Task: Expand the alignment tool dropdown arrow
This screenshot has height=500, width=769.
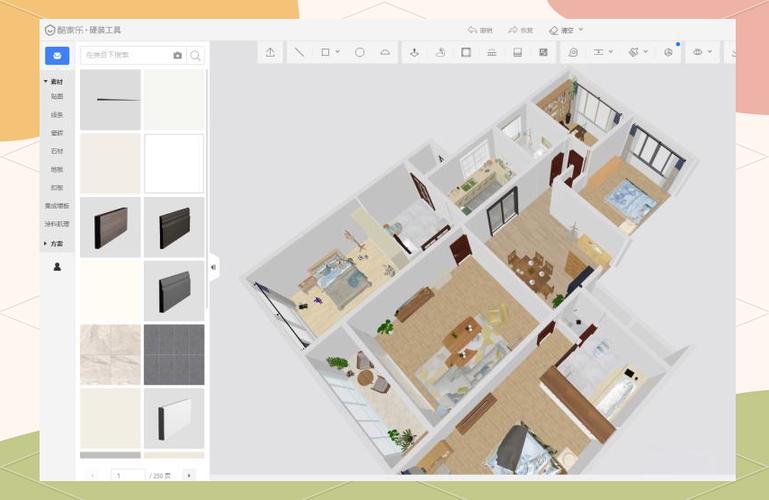Action: [611, 51]
